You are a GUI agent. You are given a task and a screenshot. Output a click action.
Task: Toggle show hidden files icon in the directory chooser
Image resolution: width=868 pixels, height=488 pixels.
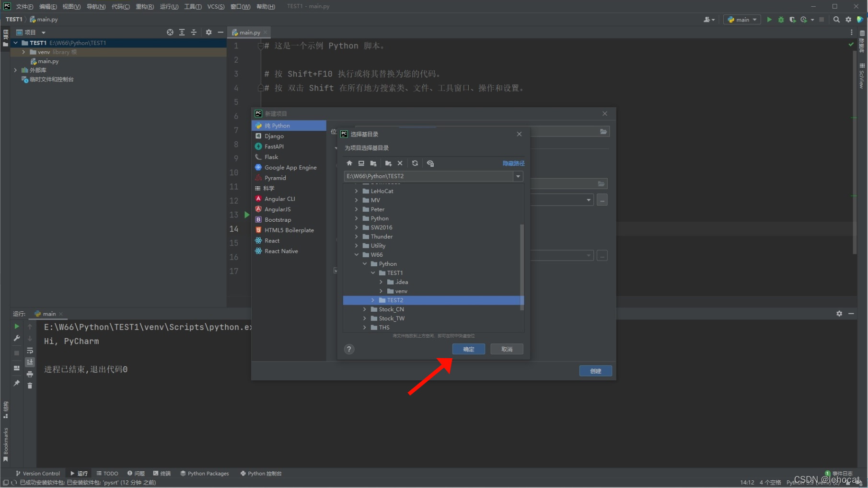(x=430, y=163)
